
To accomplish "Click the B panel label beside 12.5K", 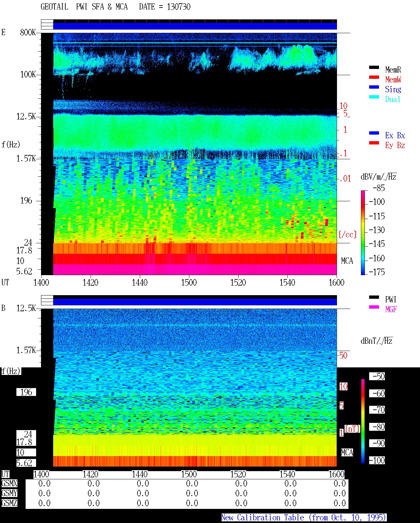I will [x=3, y=308].
